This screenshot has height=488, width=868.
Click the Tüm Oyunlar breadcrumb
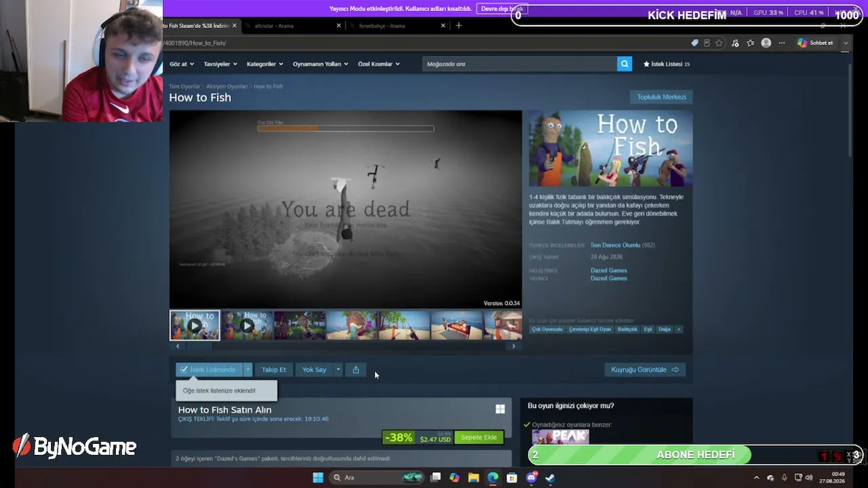[184, 87]
